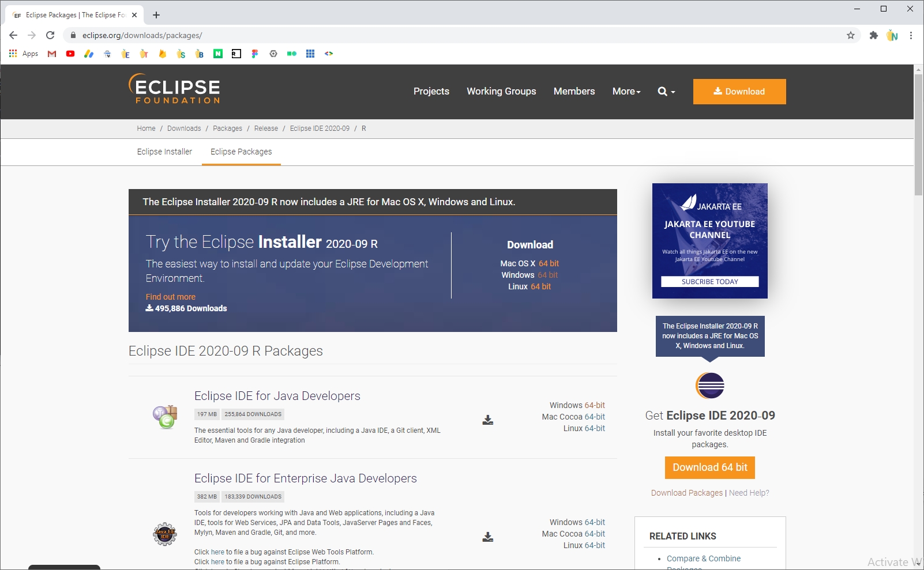Open the green-blue angle brackets bookmark
This screenshot has height=570, width=924.
[x=329, y=54]
